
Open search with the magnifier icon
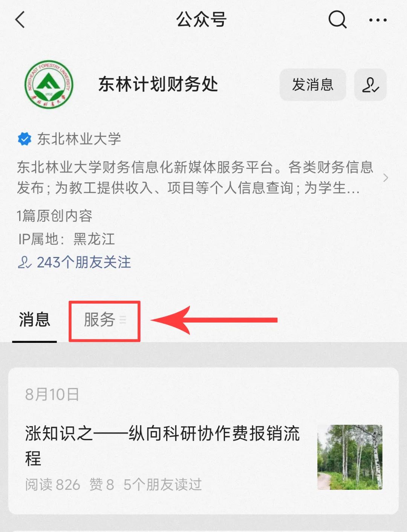pos(337,20)
